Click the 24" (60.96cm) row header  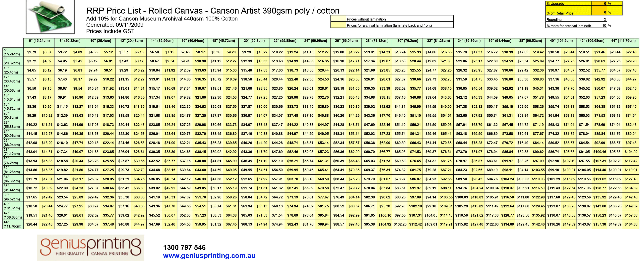[13, 134]
